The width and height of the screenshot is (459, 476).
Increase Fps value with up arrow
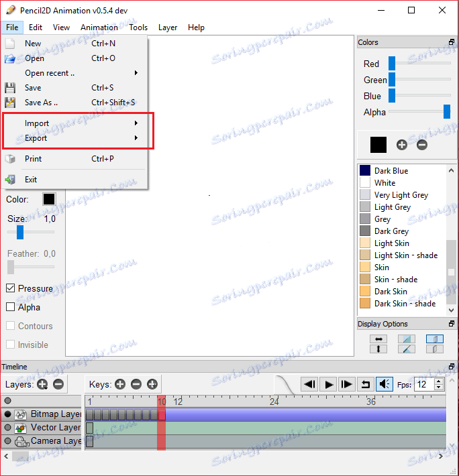[438, 381]
